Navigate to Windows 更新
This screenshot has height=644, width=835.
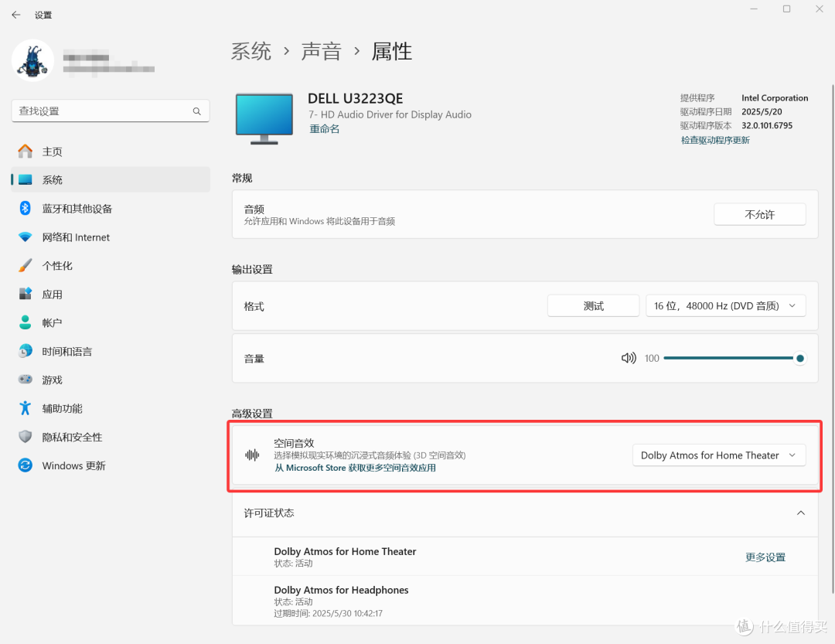111,465
